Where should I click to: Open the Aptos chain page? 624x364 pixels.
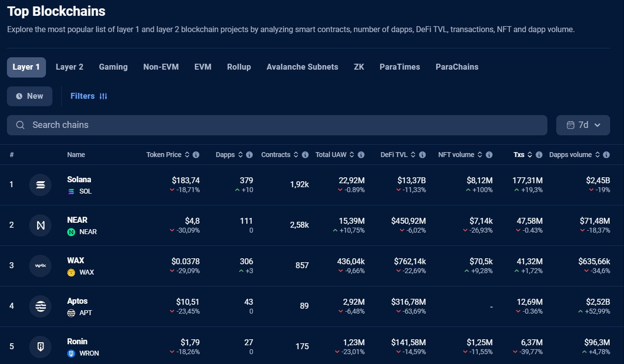click(77, 301)
